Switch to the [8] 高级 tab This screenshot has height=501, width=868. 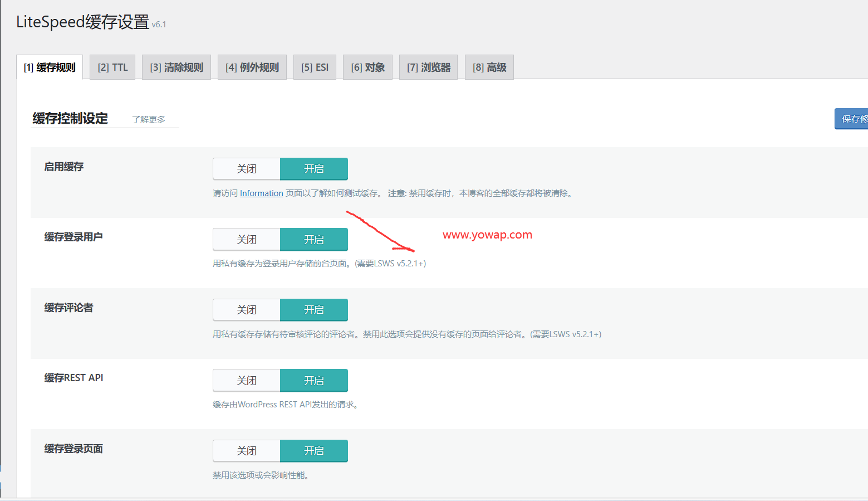(x=489, y=67)
